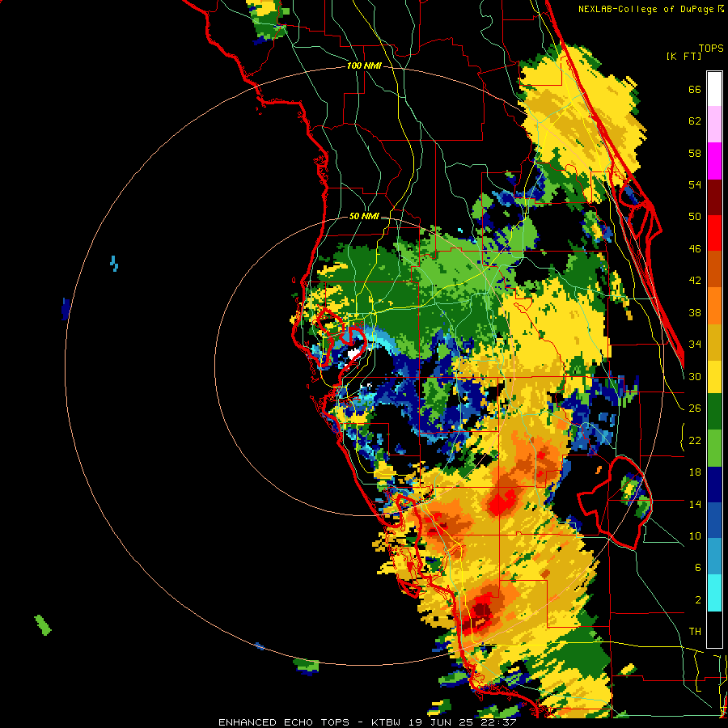Image resolution: width=728 pixels, height=728 pixels.
Task: Pick the light orange legend swatch
Action: point(714,305)
